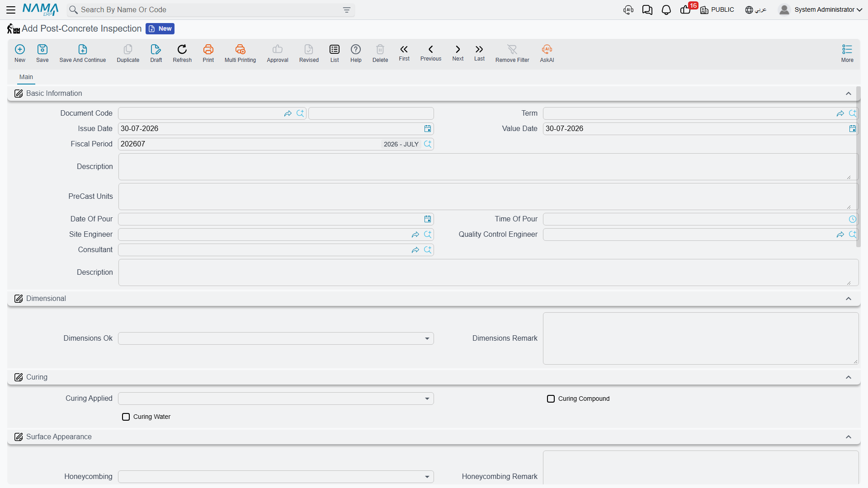Click the PUBLIC company selector
Viewport: 868px width, 488px height.
click(717, 10)
